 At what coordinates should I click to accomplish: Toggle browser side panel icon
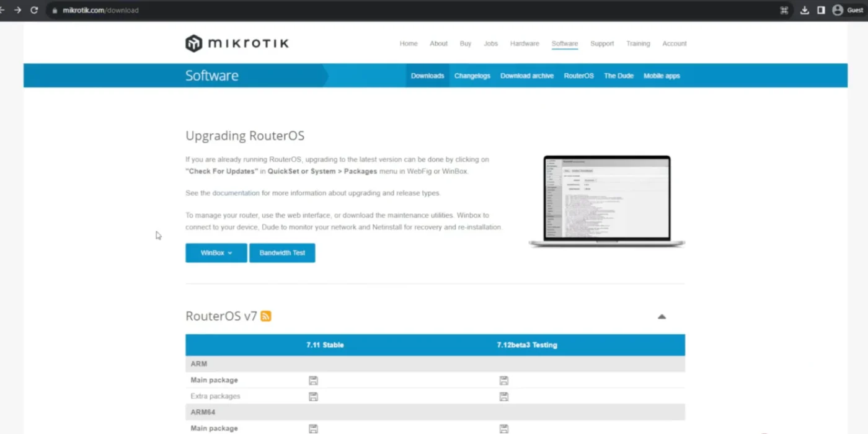coord(821,10)
